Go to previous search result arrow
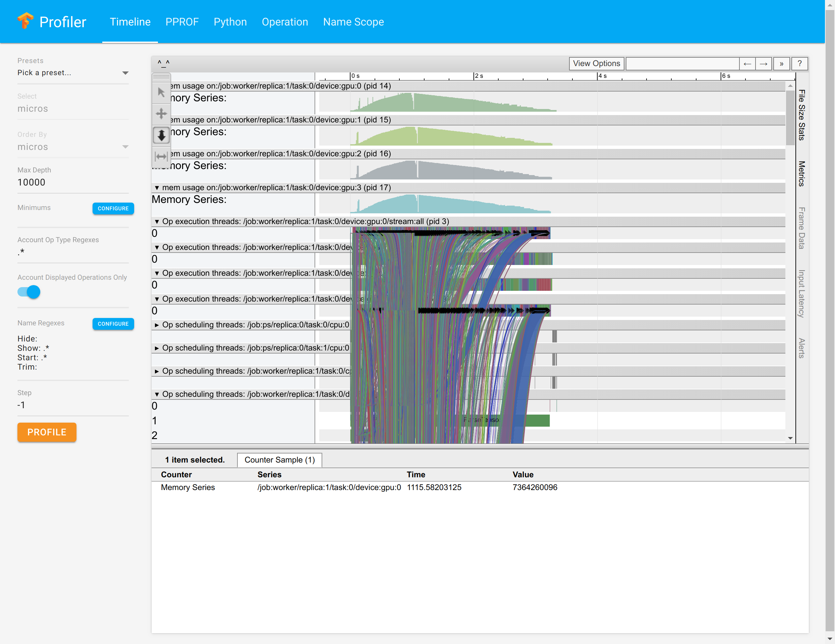The image size is (835, 644). point(747,63)
